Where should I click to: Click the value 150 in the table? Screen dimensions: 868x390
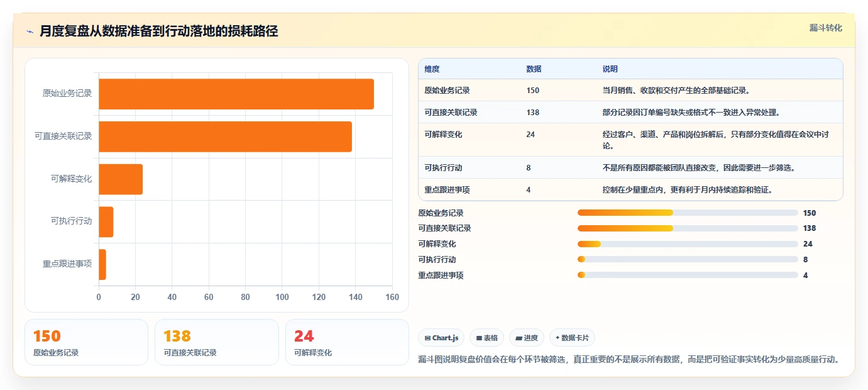coord(533,91)
